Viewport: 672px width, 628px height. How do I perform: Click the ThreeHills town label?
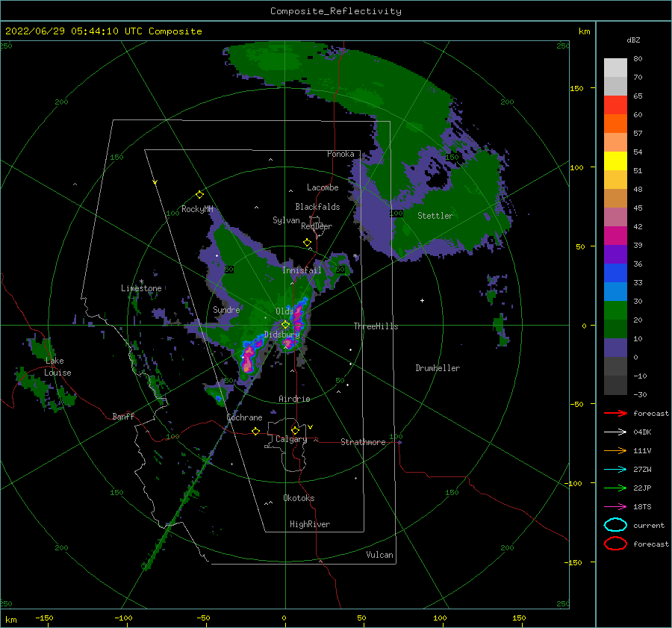pos(376,326)
